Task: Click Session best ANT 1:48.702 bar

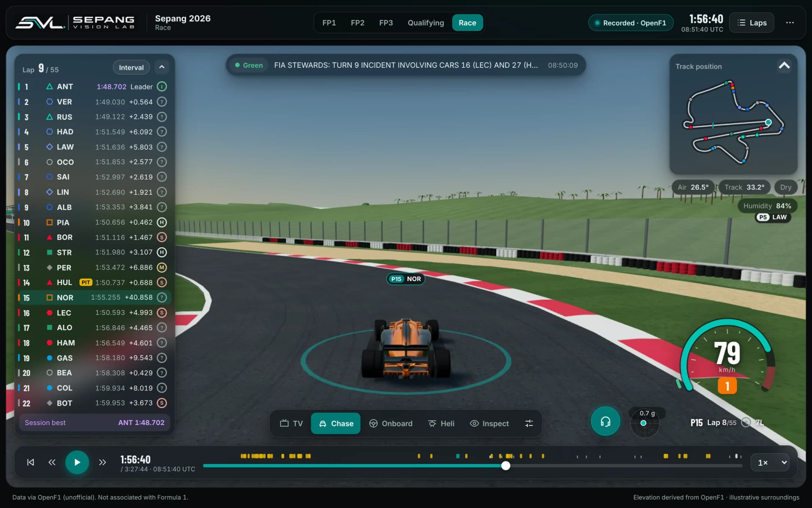Action: pos(94,422)
